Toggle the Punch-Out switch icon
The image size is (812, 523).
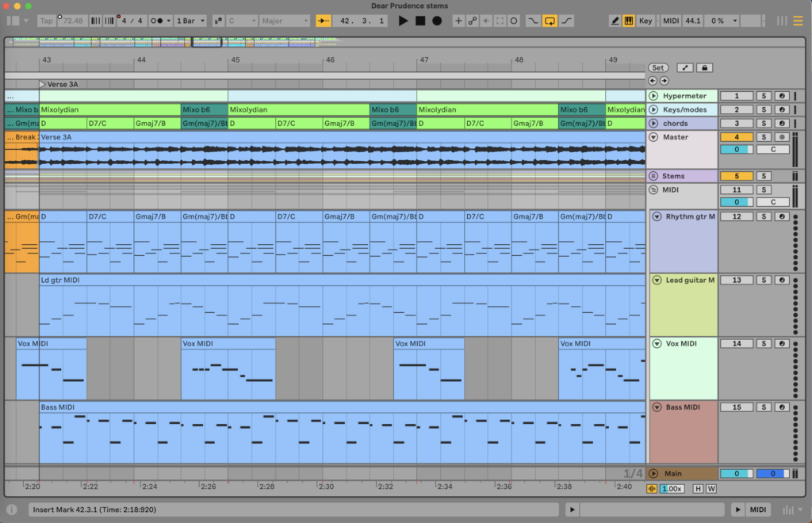click(566, 21)
